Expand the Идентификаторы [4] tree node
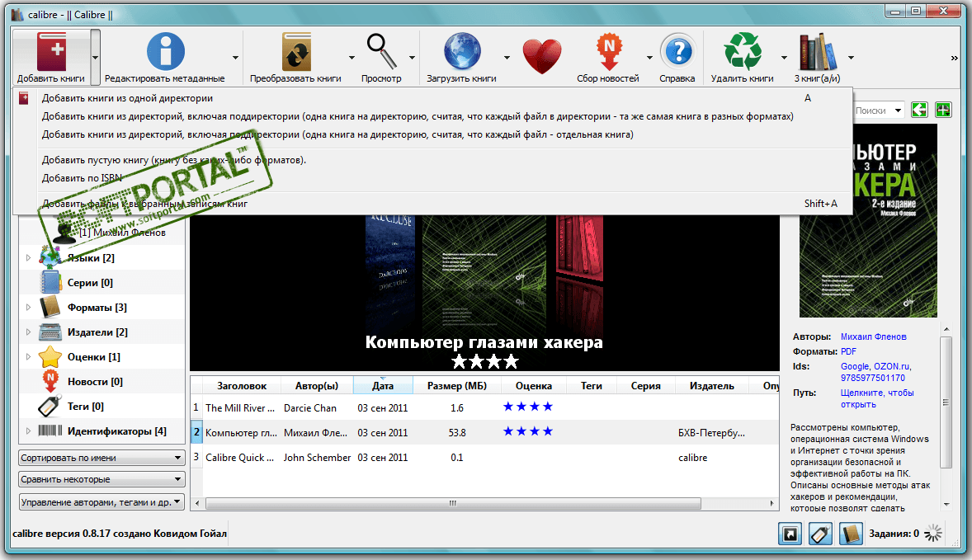The image size is (972, 560). 28,431
